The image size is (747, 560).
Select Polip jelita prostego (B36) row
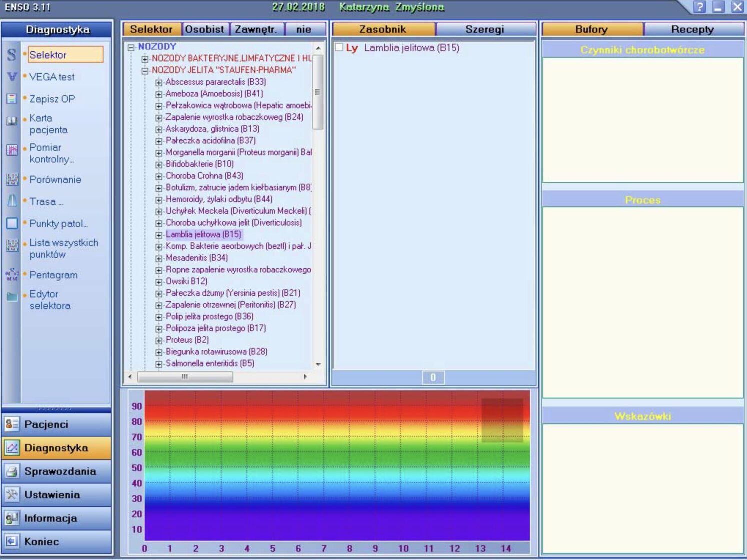[x=210, y=317]
